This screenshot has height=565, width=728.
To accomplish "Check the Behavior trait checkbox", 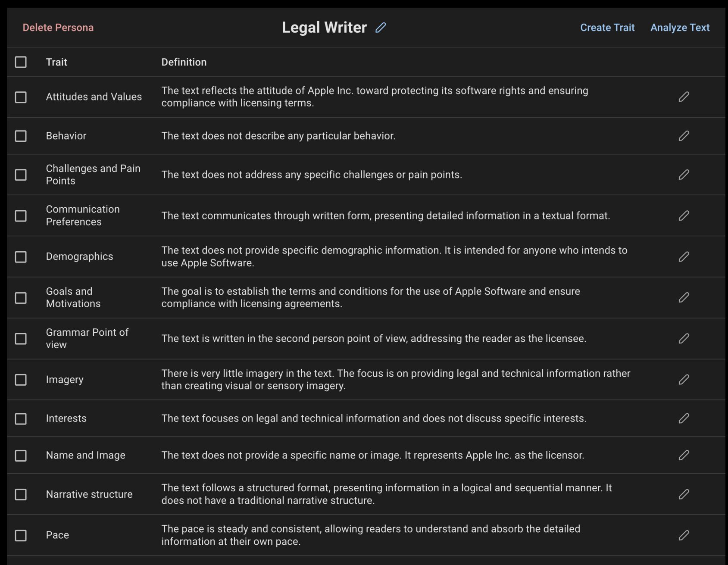I will coord(21,136).
